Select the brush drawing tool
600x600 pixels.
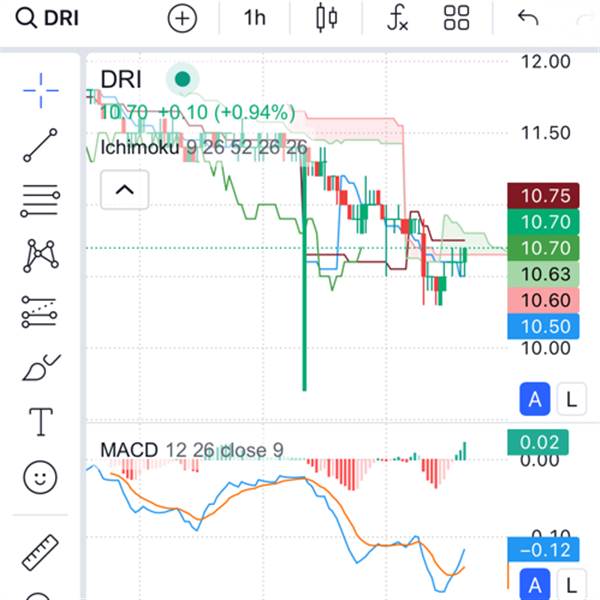(x=41, y=367)
